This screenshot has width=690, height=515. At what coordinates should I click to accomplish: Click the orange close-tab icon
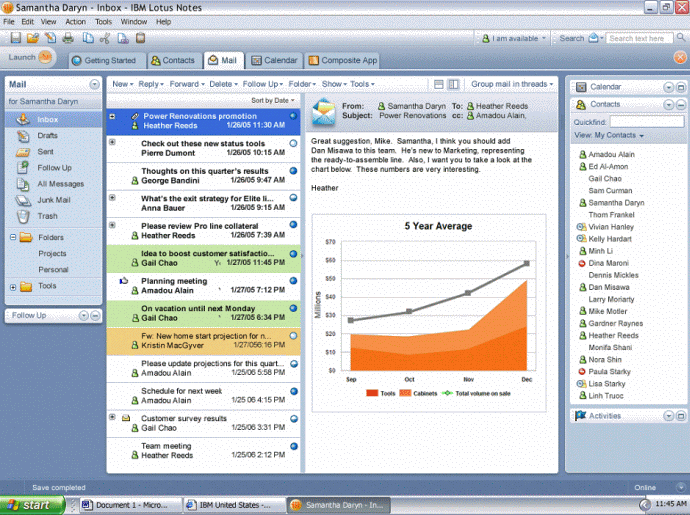coord(680,57)
